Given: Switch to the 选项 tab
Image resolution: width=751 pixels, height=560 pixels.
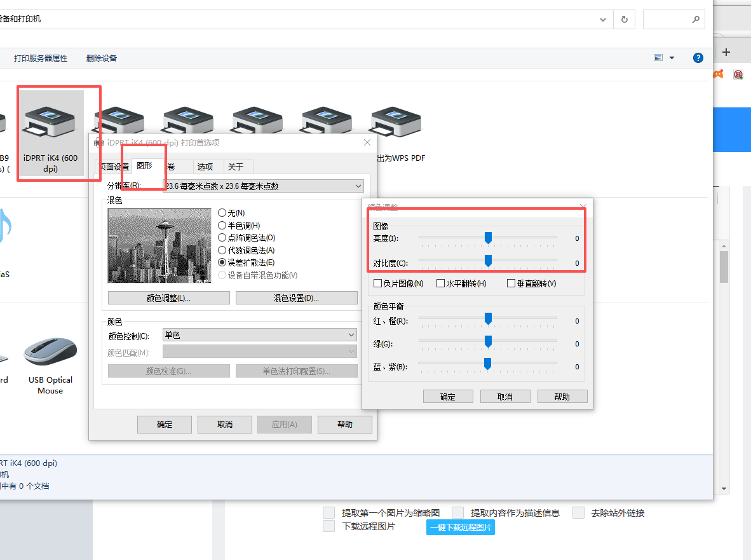Looking at the screenshot, I should point(206,166).
